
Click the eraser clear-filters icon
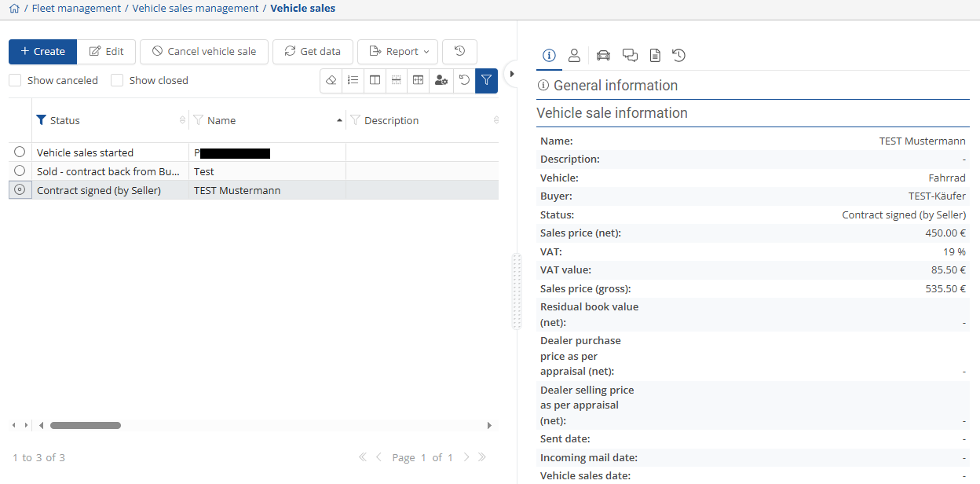(331, 80)
